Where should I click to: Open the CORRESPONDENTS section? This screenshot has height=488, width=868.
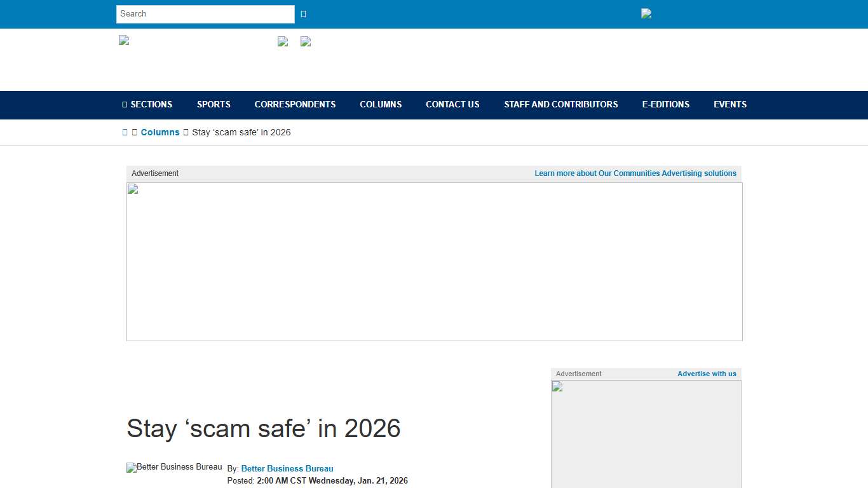tap(295, 104)
